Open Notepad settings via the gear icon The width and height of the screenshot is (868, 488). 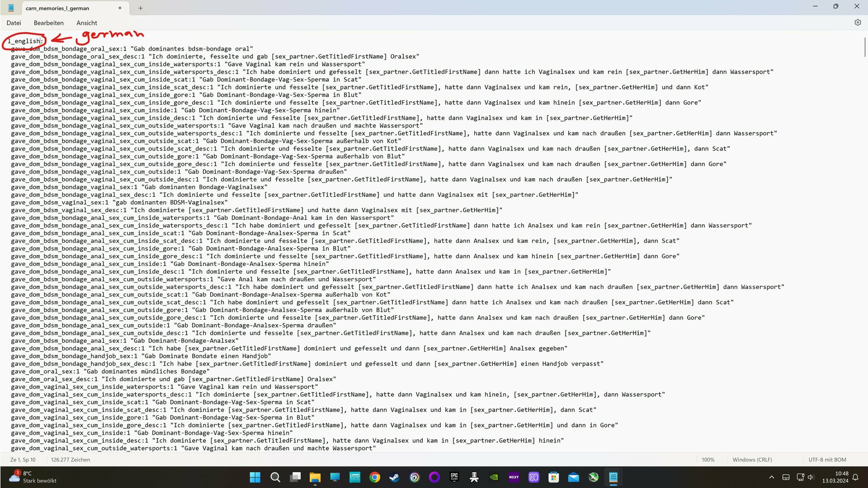857,22
